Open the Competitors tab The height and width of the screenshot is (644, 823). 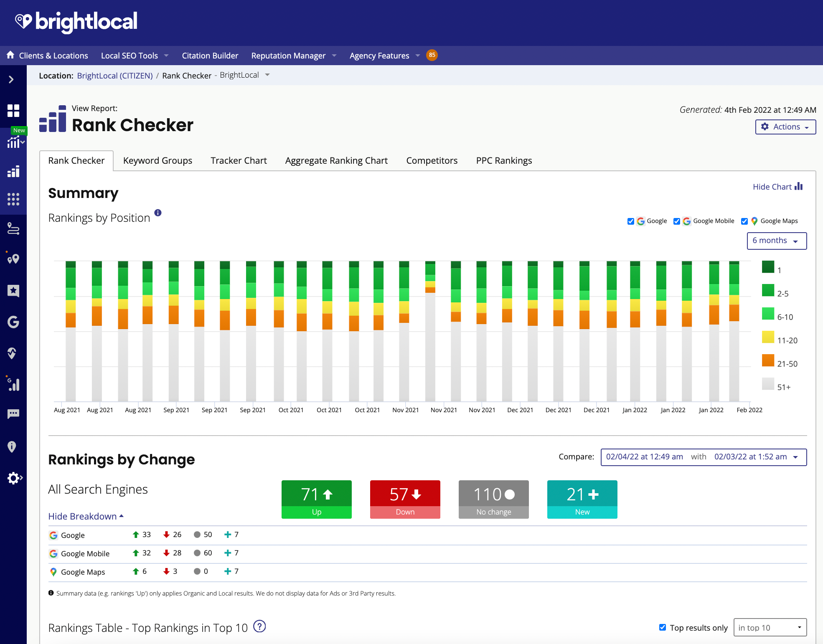coord(432,161)
